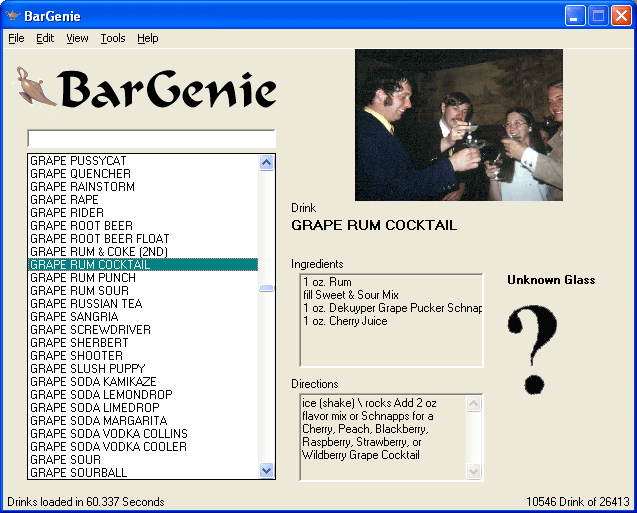
Task: Select GRAPE SANGRIA in the list
Action: [x=143, y=317]
